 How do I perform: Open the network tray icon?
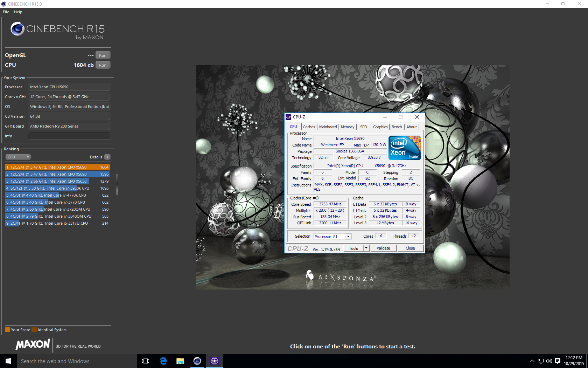click(x=541, y=361)
